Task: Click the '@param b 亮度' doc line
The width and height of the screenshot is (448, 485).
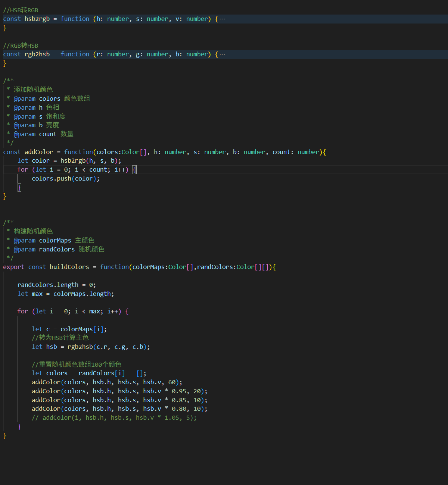Action: point(36,125)
